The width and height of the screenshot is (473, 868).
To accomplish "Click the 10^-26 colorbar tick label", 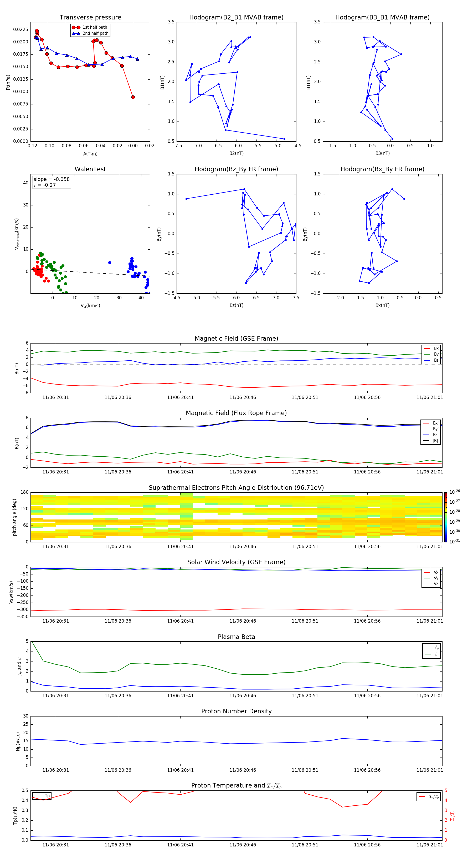I will click(x=455, y=492).
